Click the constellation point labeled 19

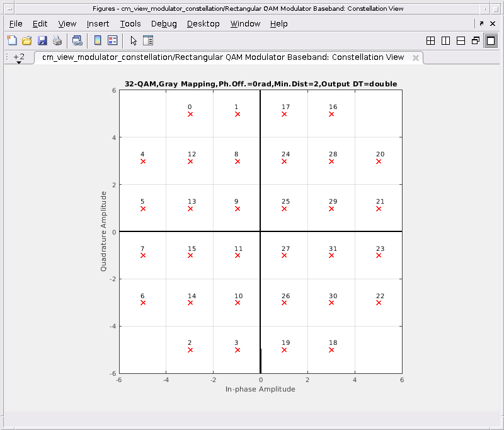click(x=284, y=350)
